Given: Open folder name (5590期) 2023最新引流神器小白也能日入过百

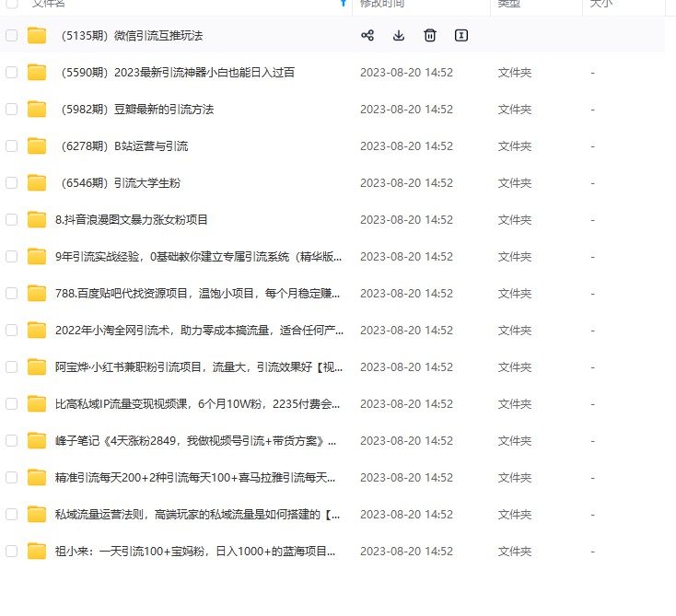Looking at the screenshot, I should 178,73.
